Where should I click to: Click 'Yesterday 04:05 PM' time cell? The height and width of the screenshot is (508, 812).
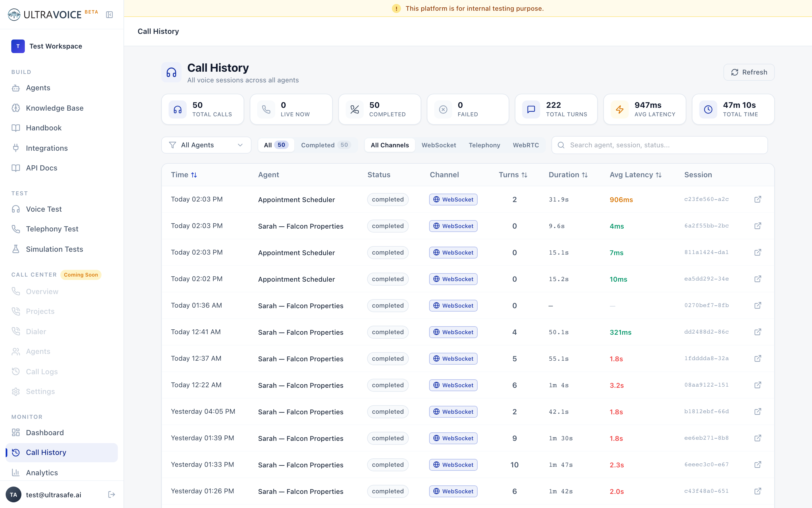tap(203, 411)
